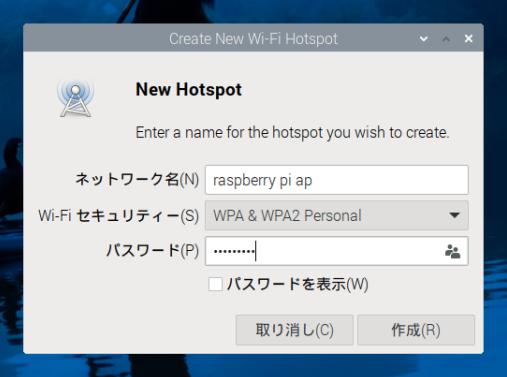Focus the ネットワーク名 input field
The height and width of the screenshot is (377, 507).
337,180
